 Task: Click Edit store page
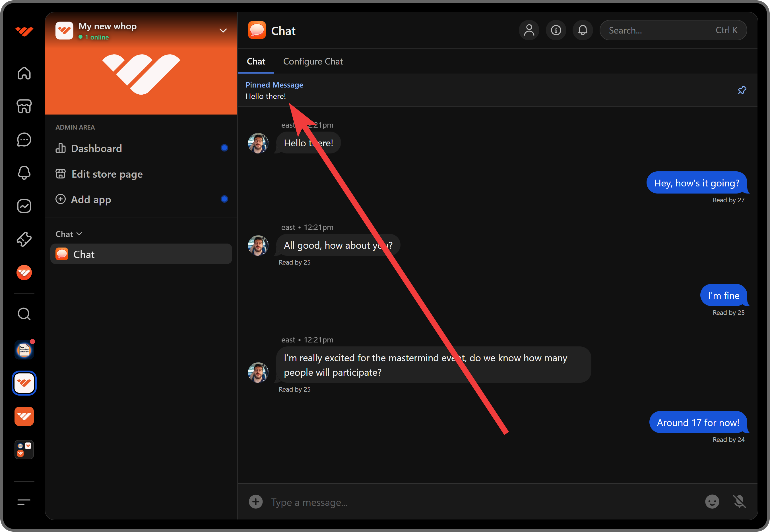(x=107, y=174)
